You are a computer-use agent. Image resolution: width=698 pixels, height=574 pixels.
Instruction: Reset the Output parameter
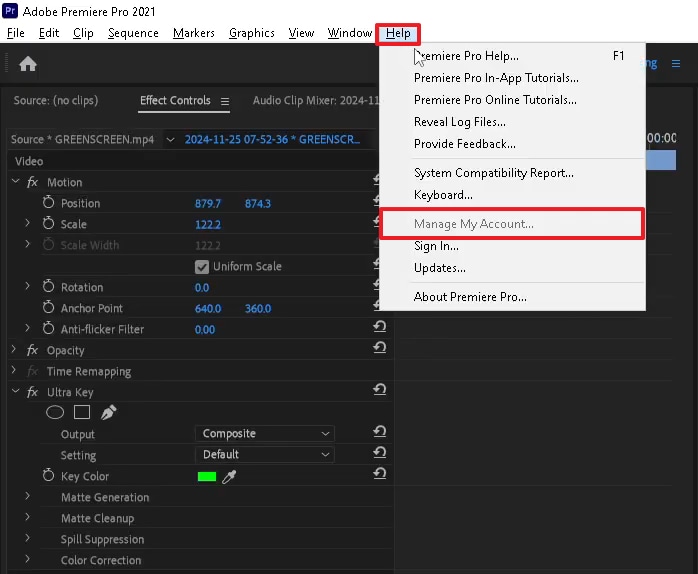(380, 431)
